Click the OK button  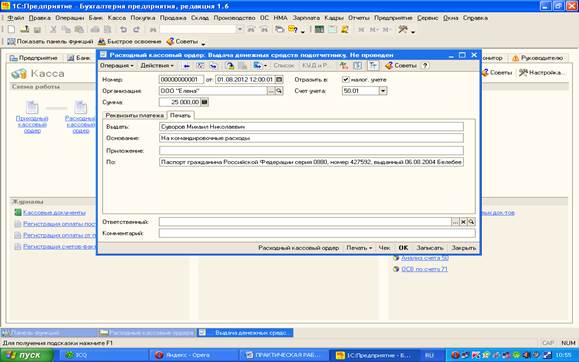(x=403, y=248)
